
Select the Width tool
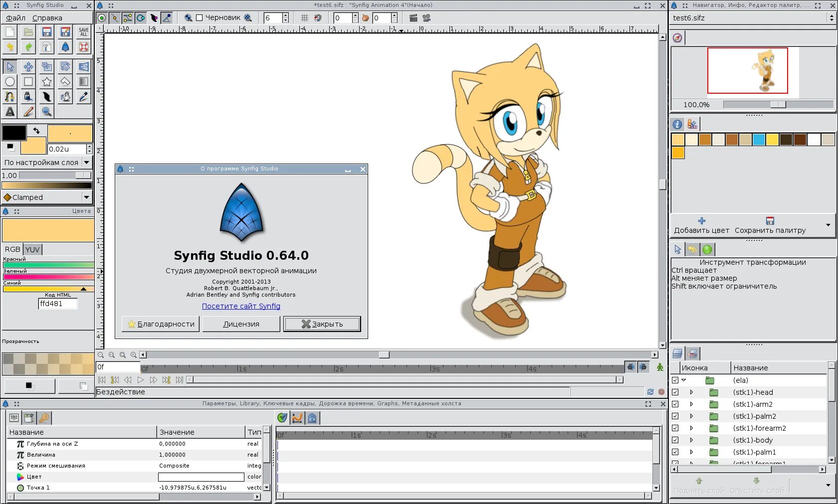click(x=47, y=97)
